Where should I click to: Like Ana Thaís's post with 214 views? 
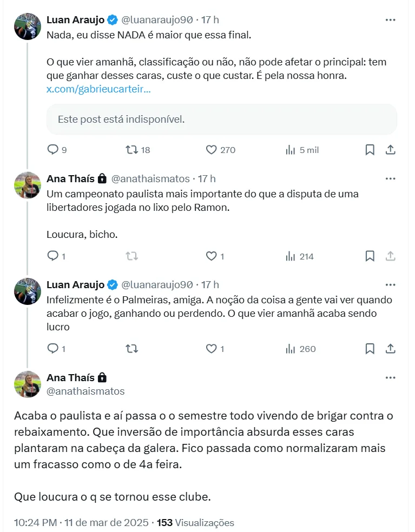212,256
